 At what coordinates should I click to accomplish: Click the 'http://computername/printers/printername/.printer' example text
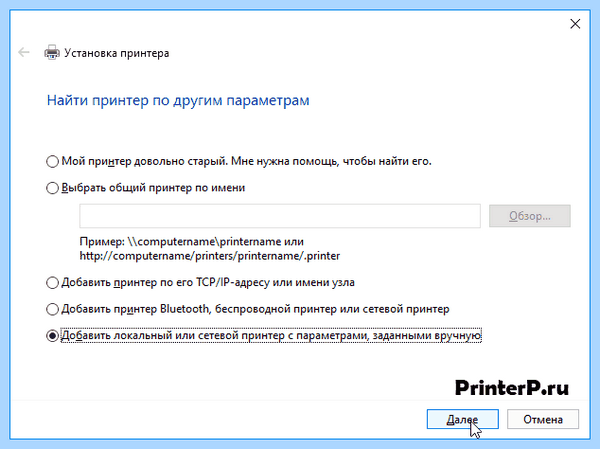click(x=210, y=256)
